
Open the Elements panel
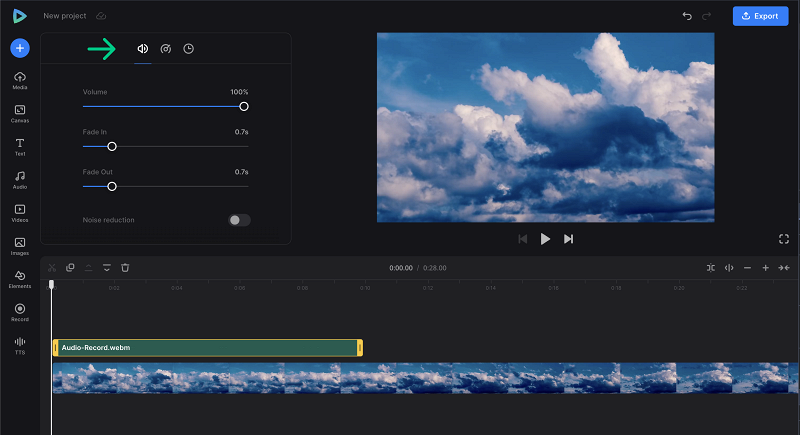(20, 279)
